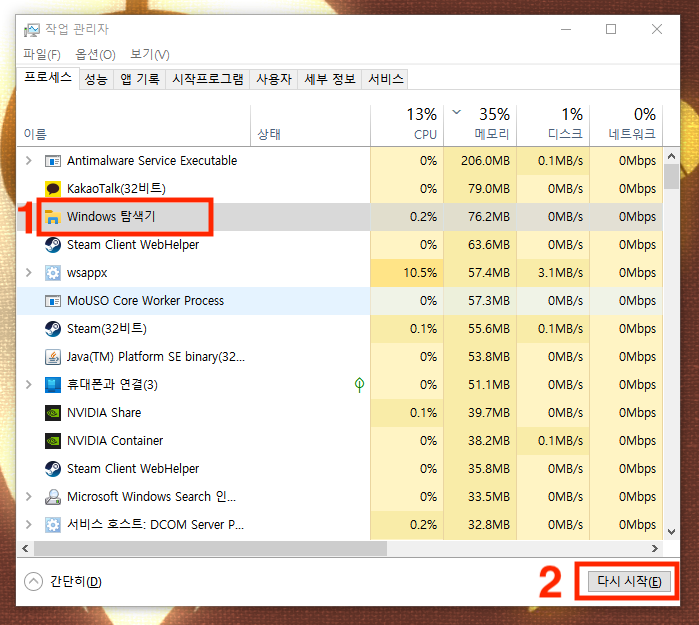Sort by the 메모리 column header

pos(480,126)
